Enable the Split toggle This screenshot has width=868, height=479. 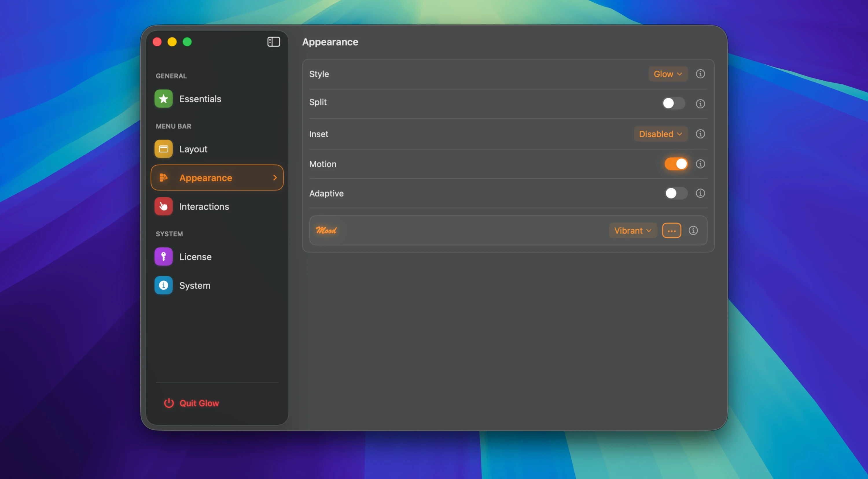674,103
